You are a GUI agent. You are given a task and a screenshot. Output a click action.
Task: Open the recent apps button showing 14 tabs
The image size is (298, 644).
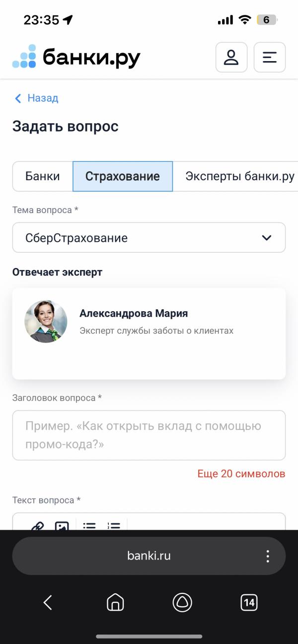click(x=248, y=603)
